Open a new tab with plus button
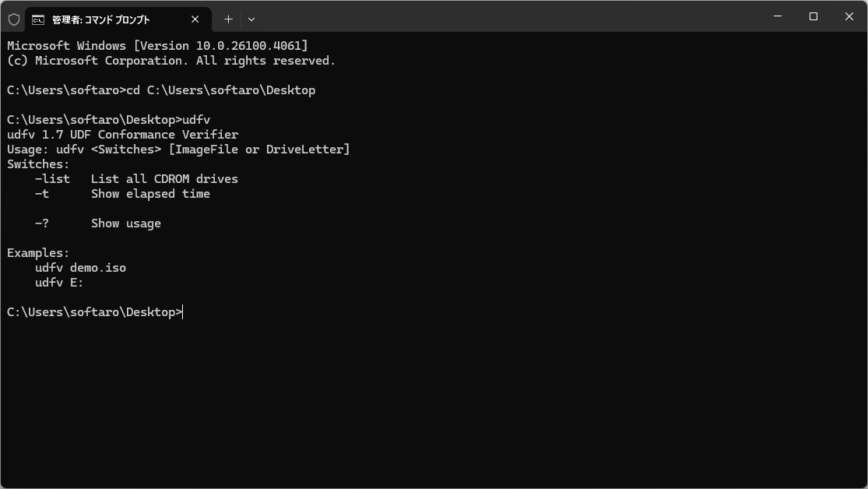This screenshot has width=868, height=489. pos(228,19)
